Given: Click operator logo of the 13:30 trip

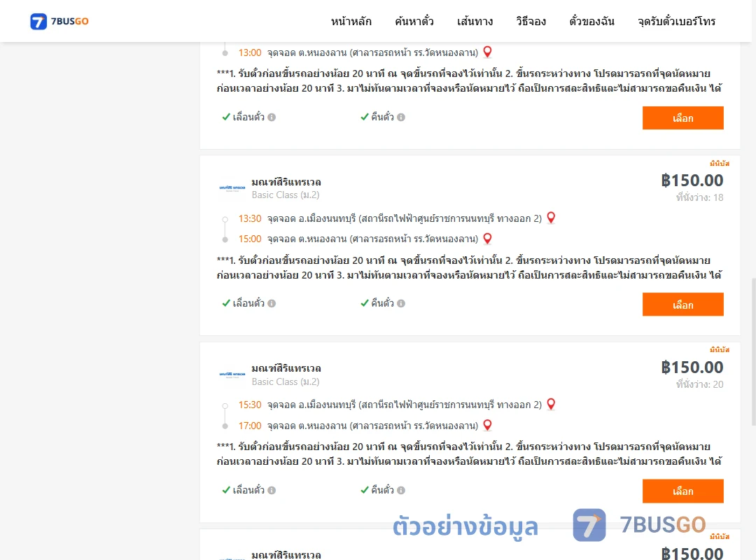Looking at the screenshot, I should point(232,188).
